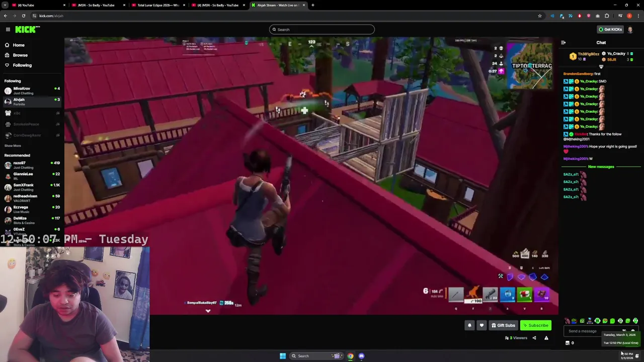Image resolution: width=644 pixels, height=362 pixels.
Task: Expand Show More under Following
Action: [x=13, y=146]
